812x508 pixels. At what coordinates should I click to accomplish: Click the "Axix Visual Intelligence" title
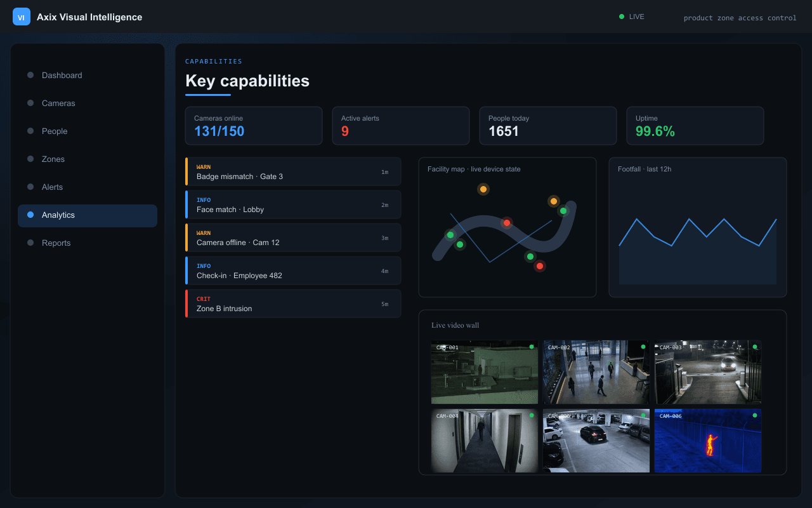pyautogui.click(x=89, y=17)
